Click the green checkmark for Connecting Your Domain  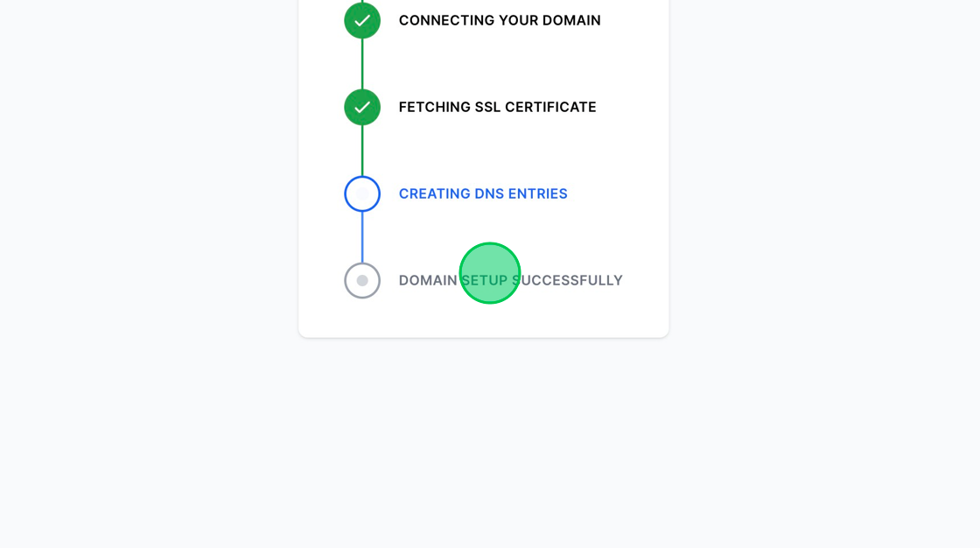click(x=362, y=20)
